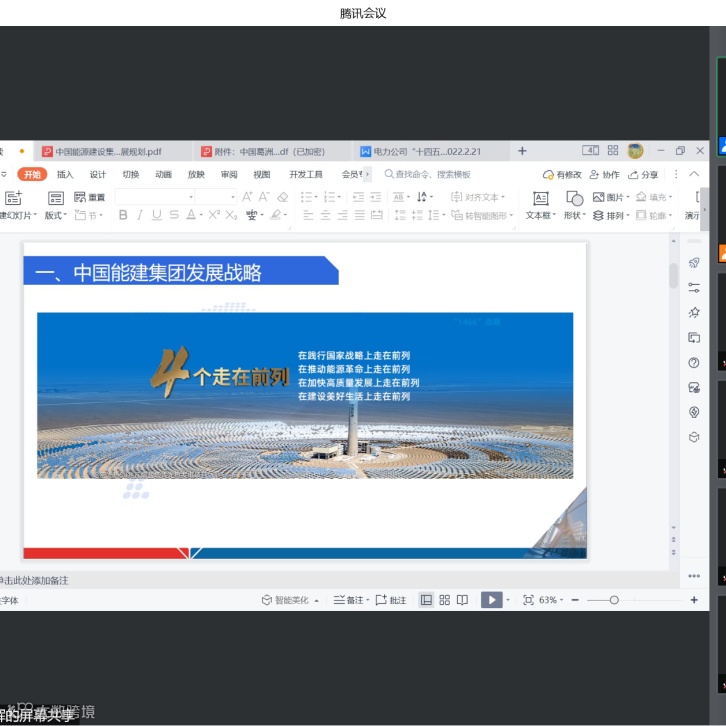Click the new slide icon
The image size is (726, 726).
pos(13,198)
